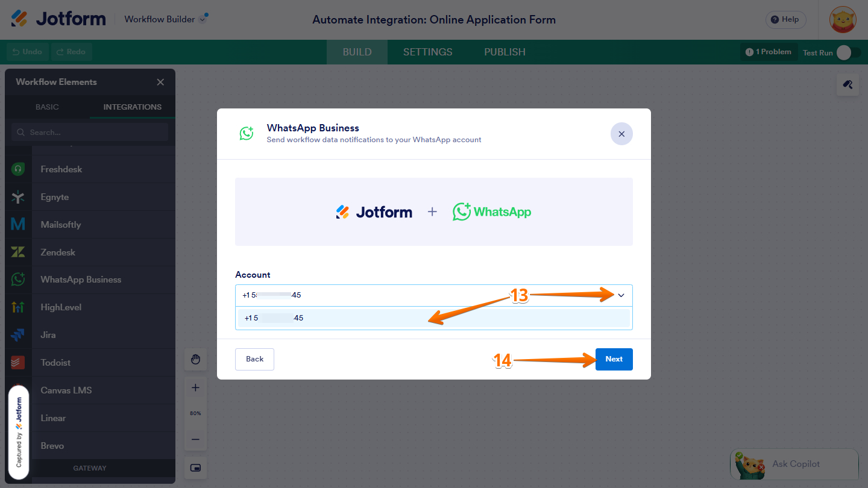Open the BASIC elements tab
The image size is (868, 488).
(x=47, y=107)
